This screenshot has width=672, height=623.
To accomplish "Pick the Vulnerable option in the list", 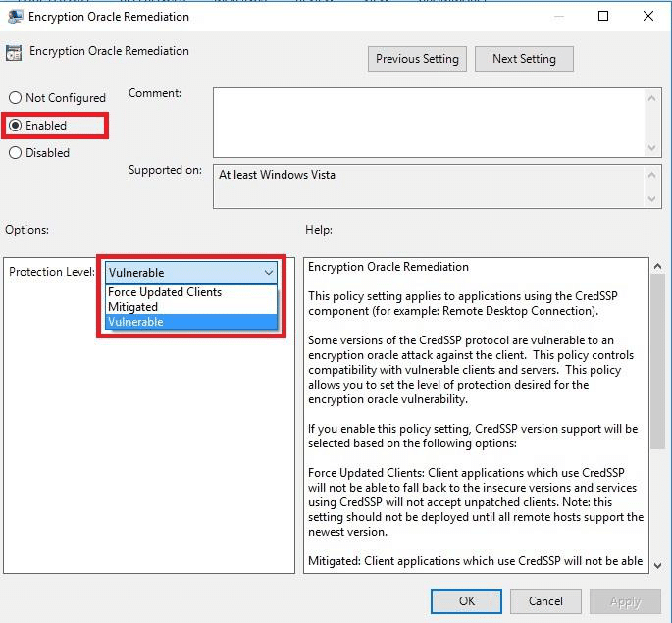I will pyautogui.click(x=136, y=322).
